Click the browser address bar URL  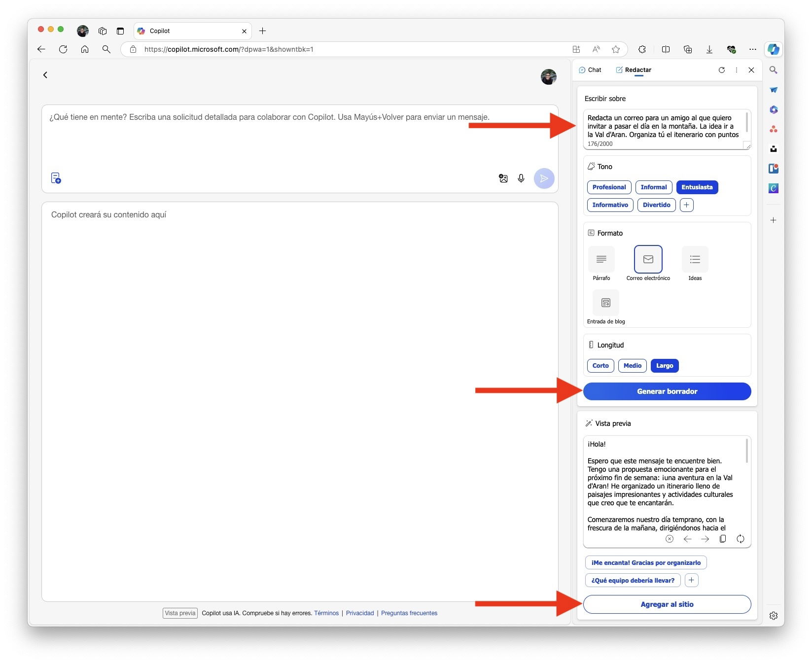click(229, 49)
